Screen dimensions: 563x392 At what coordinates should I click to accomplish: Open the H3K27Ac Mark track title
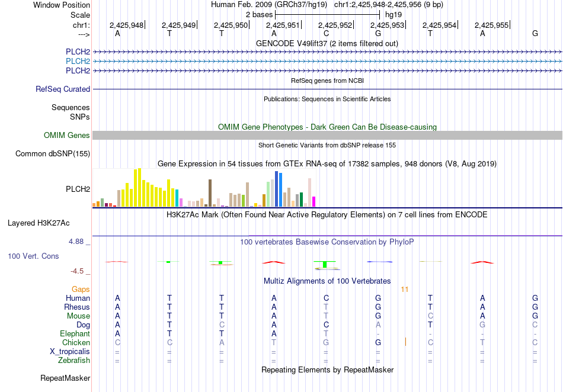(x=327, y=215)
